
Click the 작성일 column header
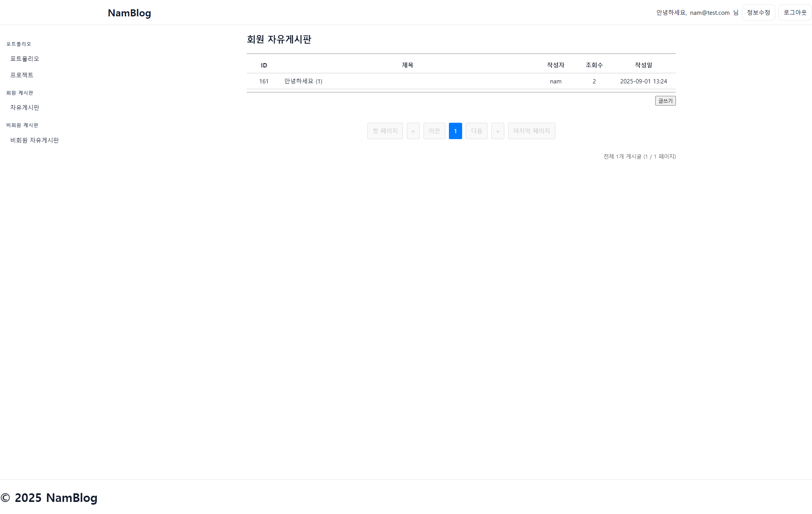643,65
